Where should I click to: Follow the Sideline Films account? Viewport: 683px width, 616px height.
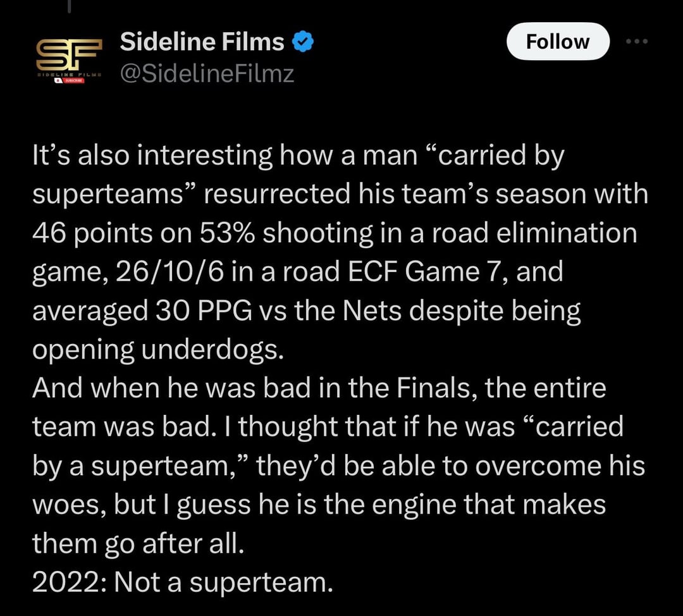[557, 42]
